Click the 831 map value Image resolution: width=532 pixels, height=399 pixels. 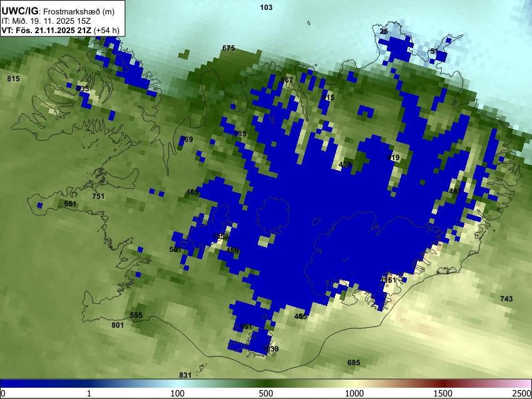coord(185,375)
